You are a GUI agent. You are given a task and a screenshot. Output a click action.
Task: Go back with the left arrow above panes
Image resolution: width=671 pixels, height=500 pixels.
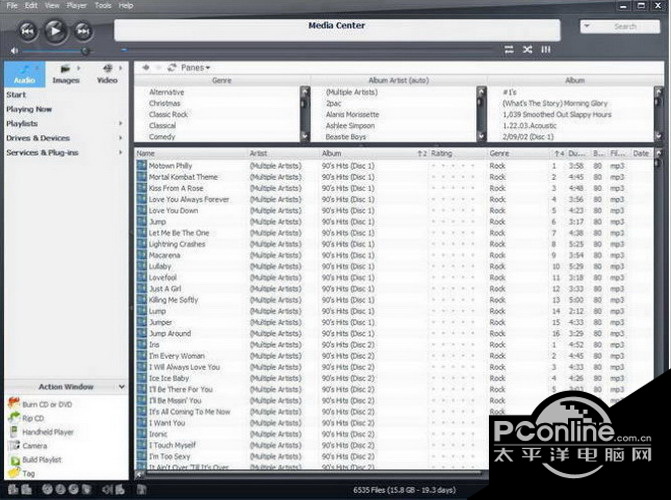click(146, 68)
